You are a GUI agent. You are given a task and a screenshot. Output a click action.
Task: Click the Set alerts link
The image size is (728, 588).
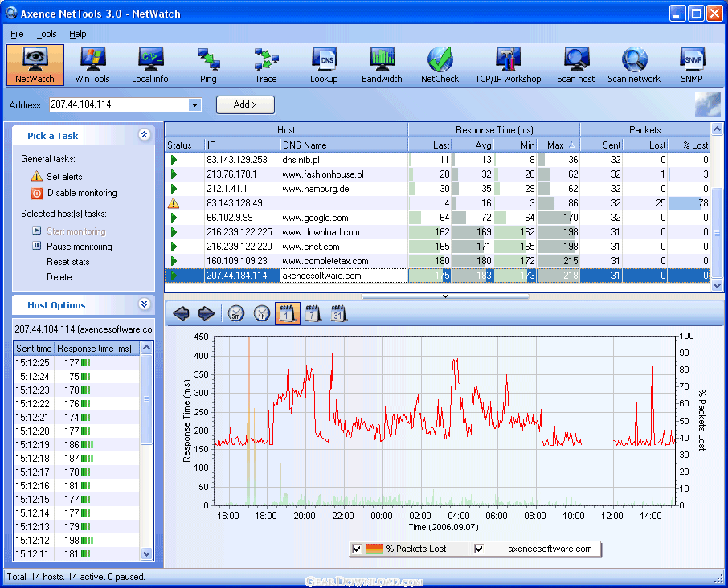[64, 177]
